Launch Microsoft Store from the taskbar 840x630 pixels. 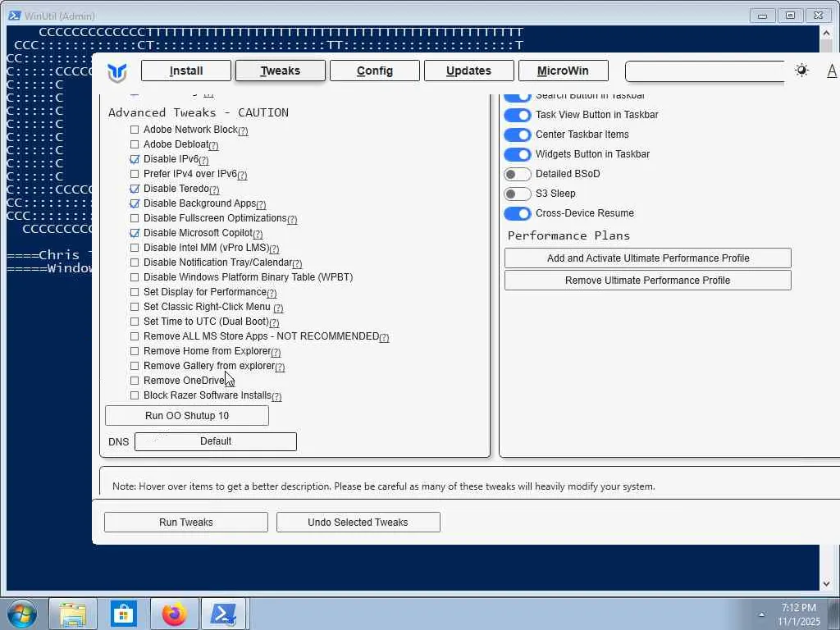[123, 614]
